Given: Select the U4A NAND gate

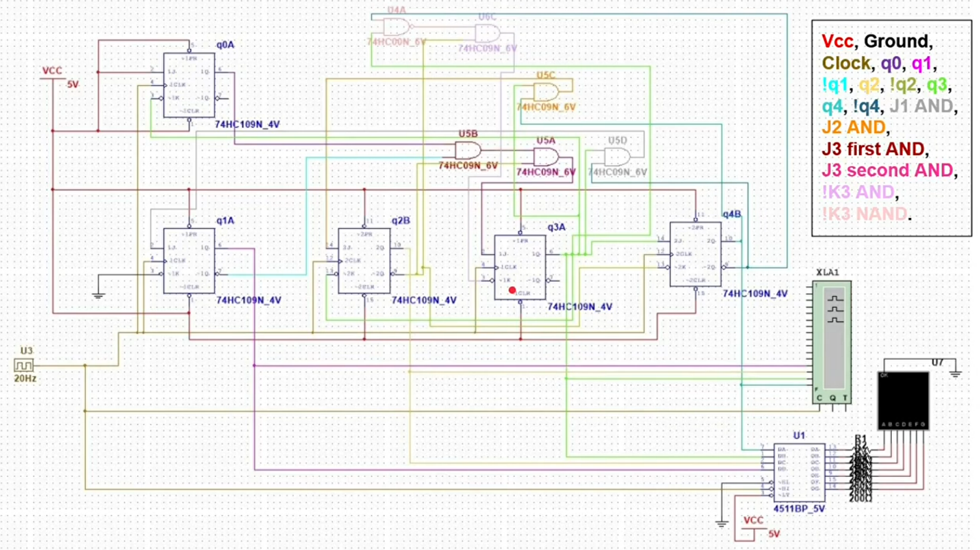Looking at the screenshot, I should (x=396, y=27).
